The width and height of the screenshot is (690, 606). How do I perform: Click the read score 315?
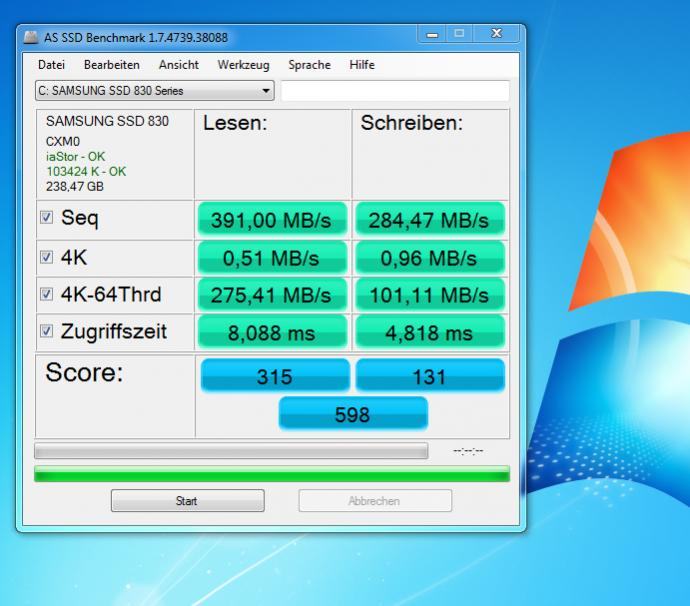(x=275, y=376)
